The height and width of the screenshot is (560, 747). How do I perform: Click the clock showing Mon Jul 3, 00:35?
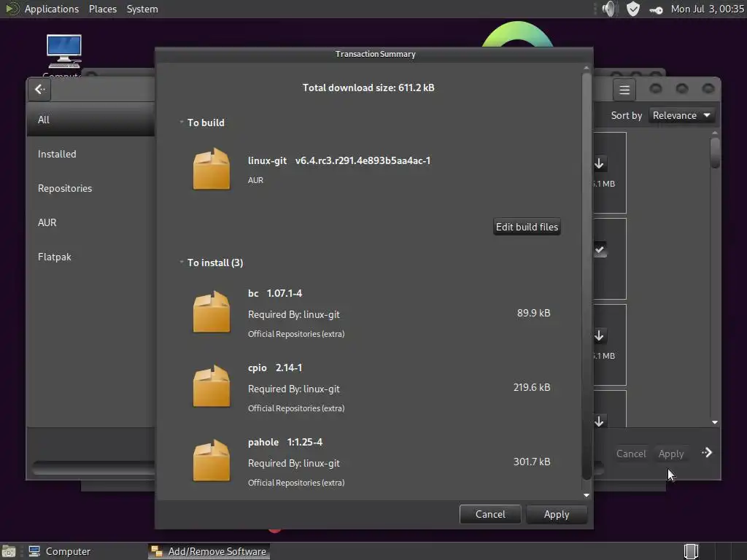pyautogui.click(x=707, y=9)
